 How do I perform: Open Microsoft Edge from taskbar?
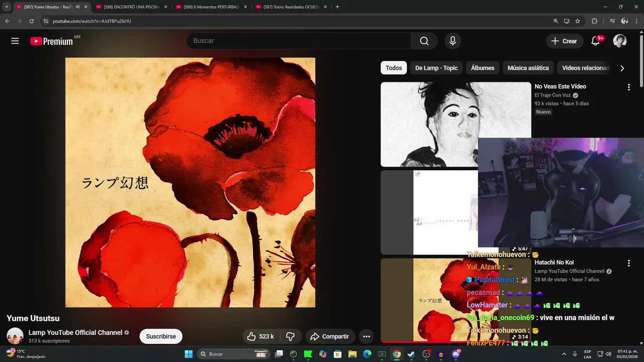367,354
